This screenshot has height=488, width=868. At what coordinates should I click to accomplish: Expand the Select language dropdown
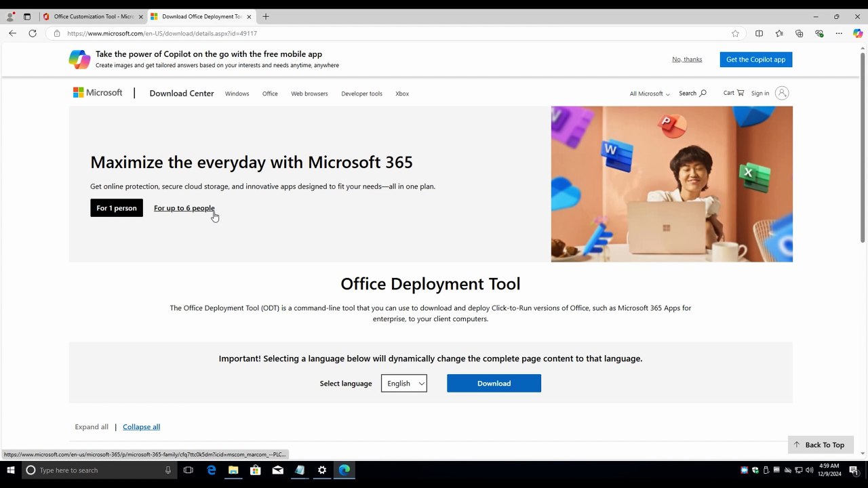pos(404,383)
